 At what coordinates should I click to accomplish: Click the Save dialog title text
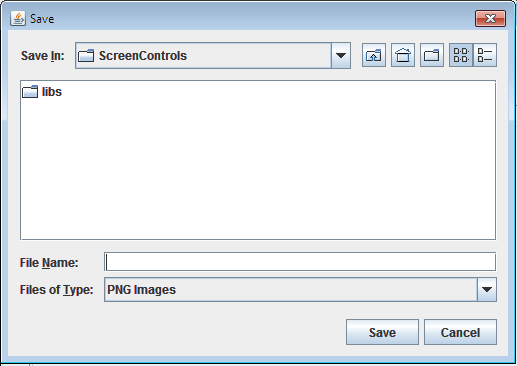pos(42,19)
